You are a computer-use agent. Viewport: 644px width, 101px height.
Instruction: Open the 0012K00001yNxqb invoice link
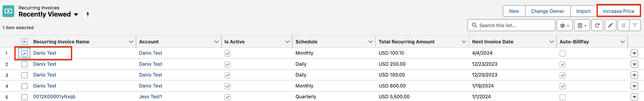[x=54, y=97]
